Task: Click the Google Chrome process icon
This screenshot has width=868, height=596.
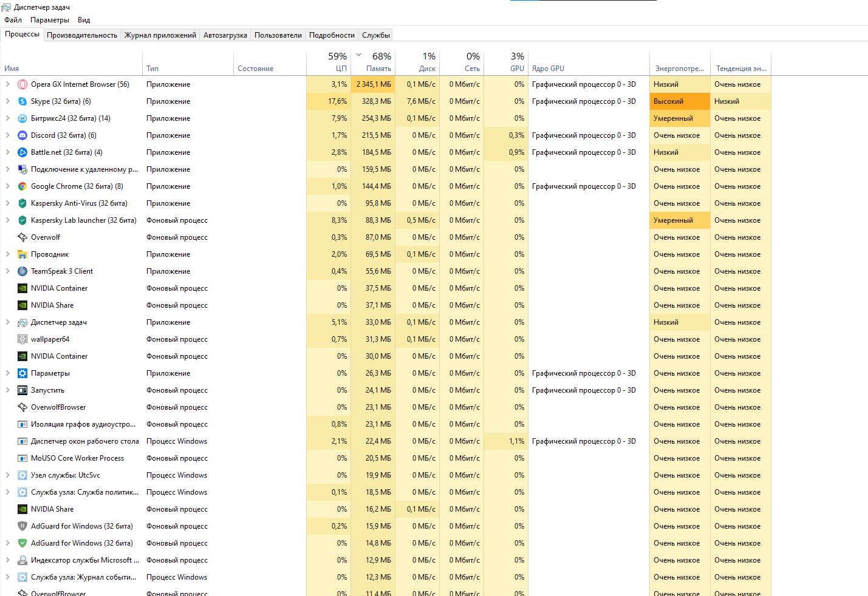Action: (x=22, y=186)
